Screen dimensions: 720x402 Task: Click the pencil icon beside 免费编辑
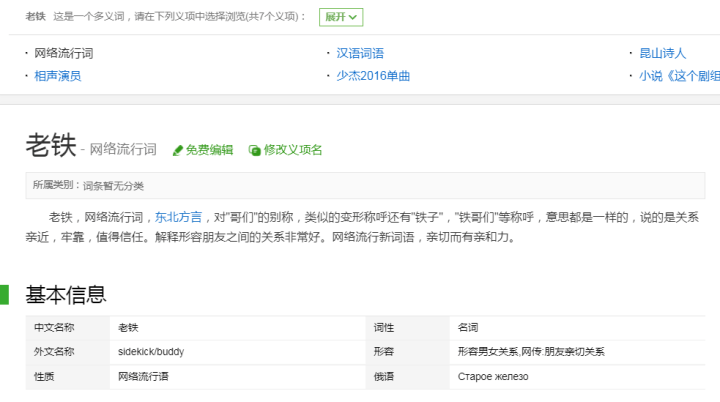[178, 151]
